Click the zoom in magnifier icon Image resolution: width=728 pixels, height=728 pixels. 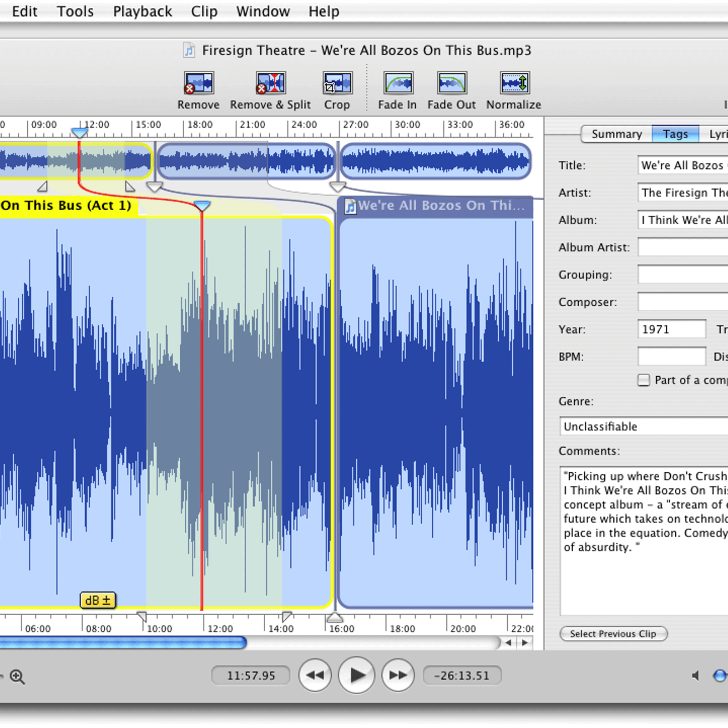click(x=17, y=677)
